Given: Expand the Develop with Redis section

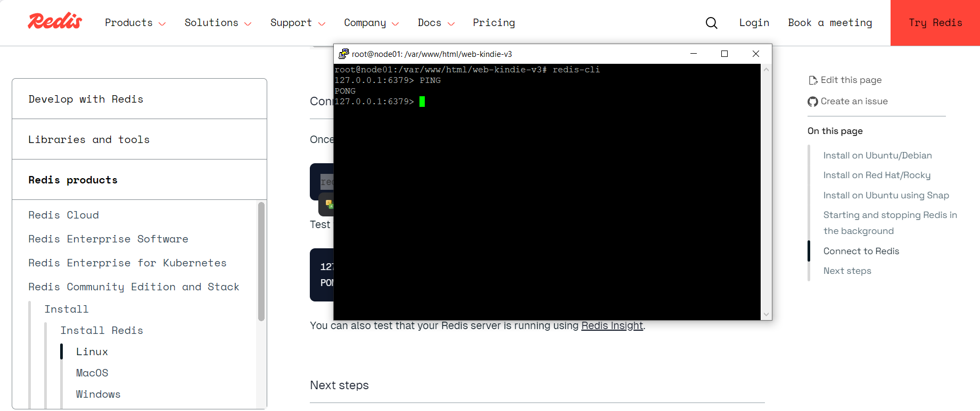Looking at the screenshot, I should click(139, 99).
